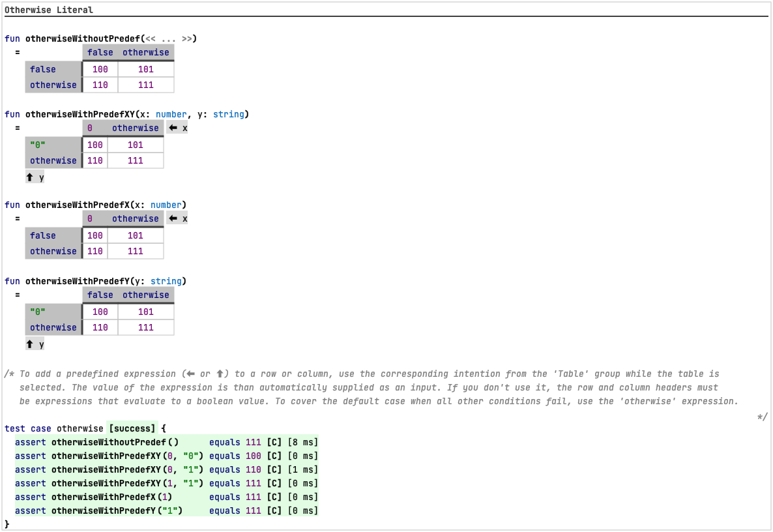
Task: Select the up arrow beside y under otherwiseWithPredefY table
Action: click(29, 344)
